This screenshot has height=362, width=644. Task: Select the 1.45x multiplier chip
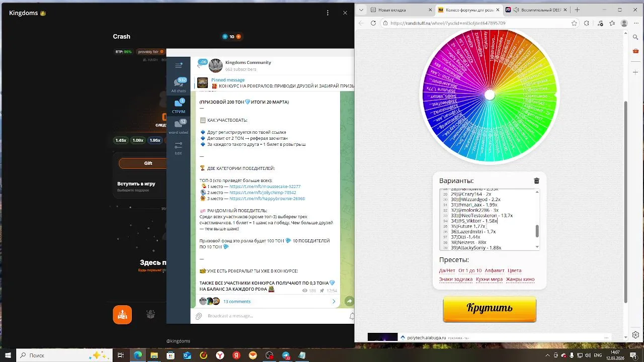pyautogui.click(x=121, y=140)
